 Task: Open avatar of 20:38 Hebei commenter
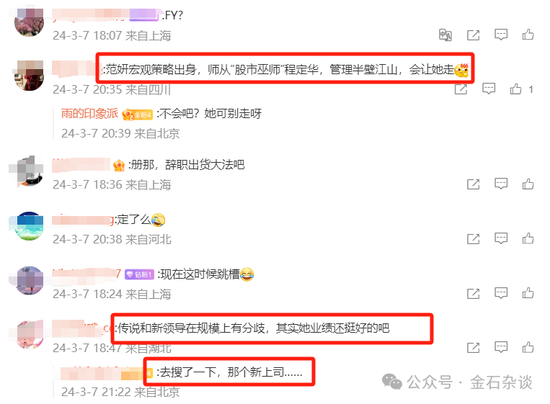click(29, 226)
